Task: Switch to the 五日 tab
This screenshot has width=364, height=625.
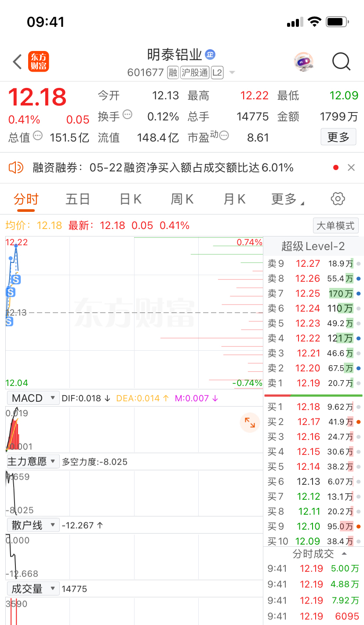Action: [x=78, y=199]
